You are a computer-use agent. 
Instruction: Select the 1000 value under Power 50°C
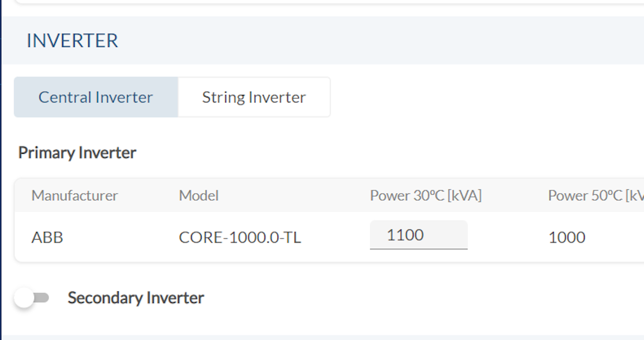[566, 237]
